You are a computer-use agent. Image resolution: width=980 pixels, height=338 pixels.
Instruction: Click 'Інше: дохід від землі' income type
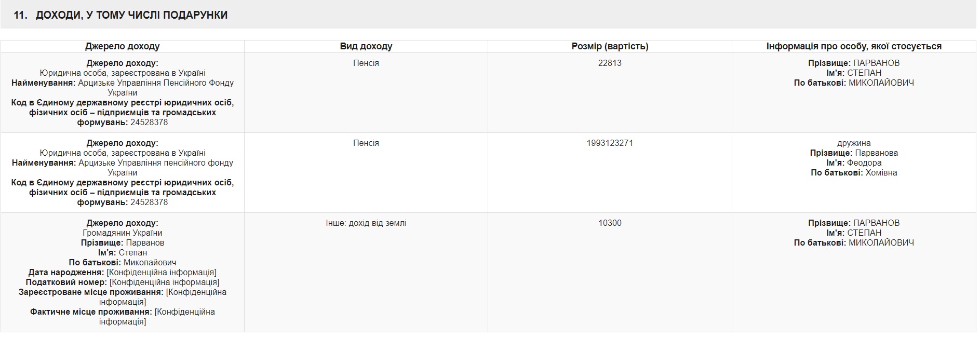pos(366,223)
